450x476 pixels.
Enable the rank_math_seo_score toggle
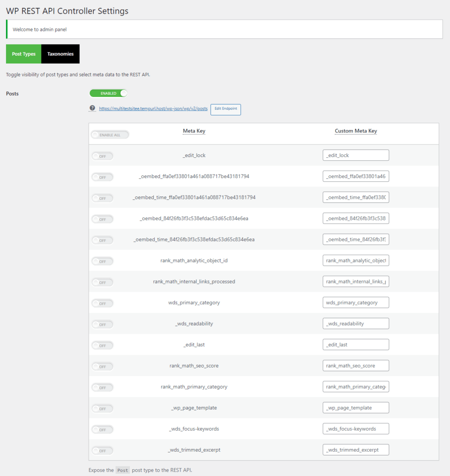[x=102, y=366]
